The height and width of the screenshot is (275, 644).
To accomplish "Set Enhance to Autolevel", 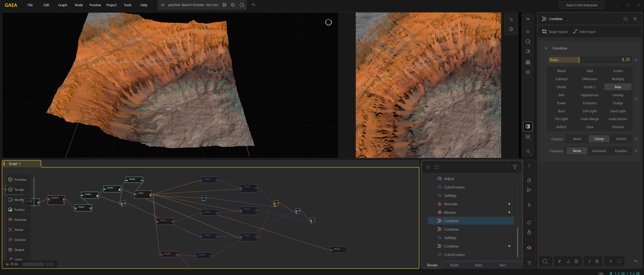I will (599, 151).
